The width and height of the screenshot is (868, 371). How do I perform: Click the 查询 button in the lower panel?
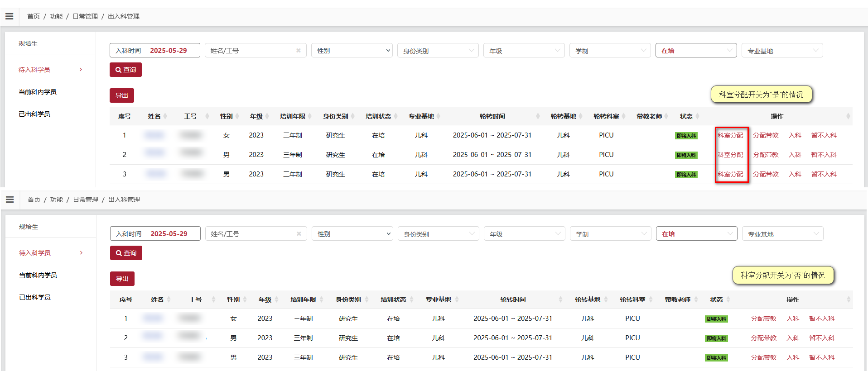(x=126, y=253)
